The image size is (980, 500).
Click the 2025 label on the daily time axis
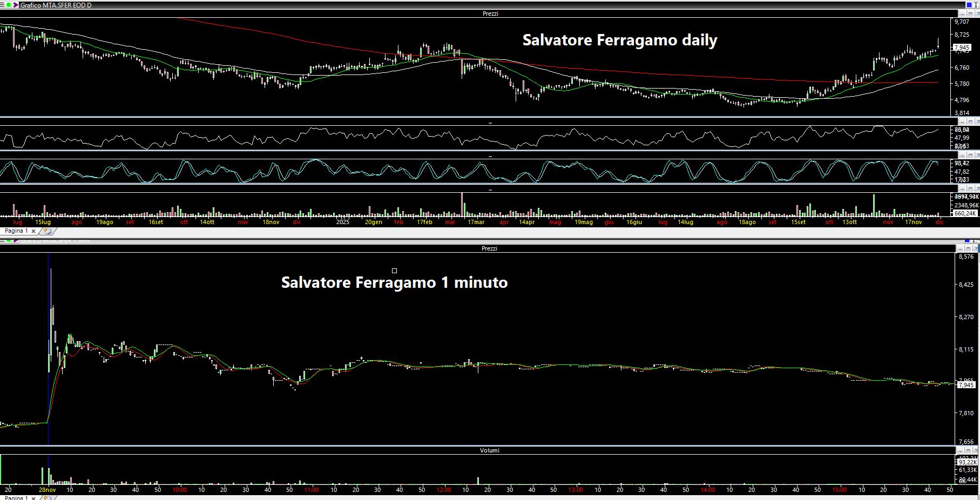click(x=343, y=222)
